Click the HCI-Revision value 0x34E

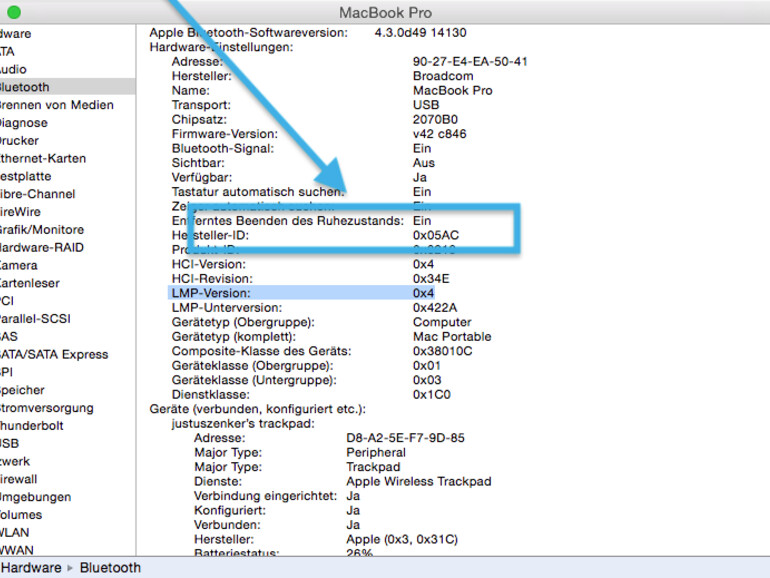[431, 279]
